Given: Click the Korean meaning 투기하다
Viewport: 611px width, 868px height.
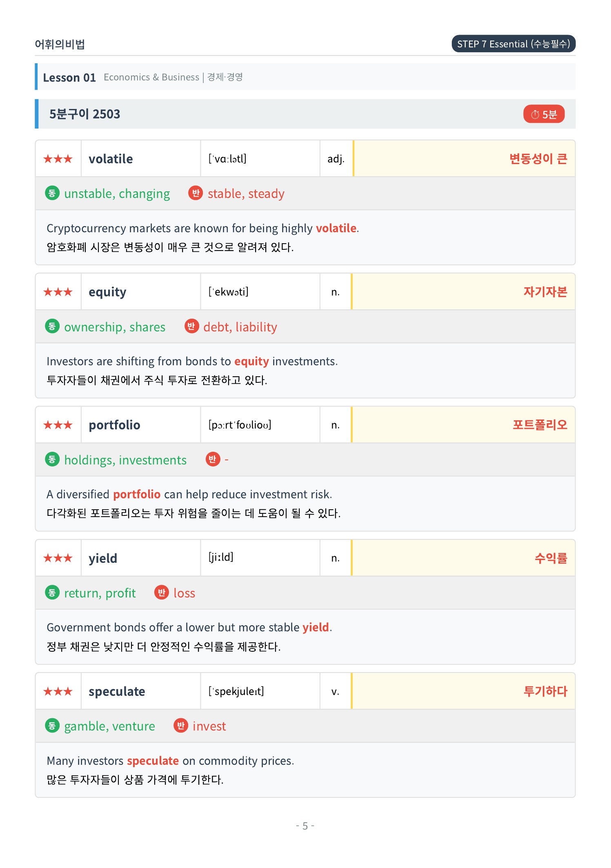Looking at the screenshot, I should [x=545, y=691].
